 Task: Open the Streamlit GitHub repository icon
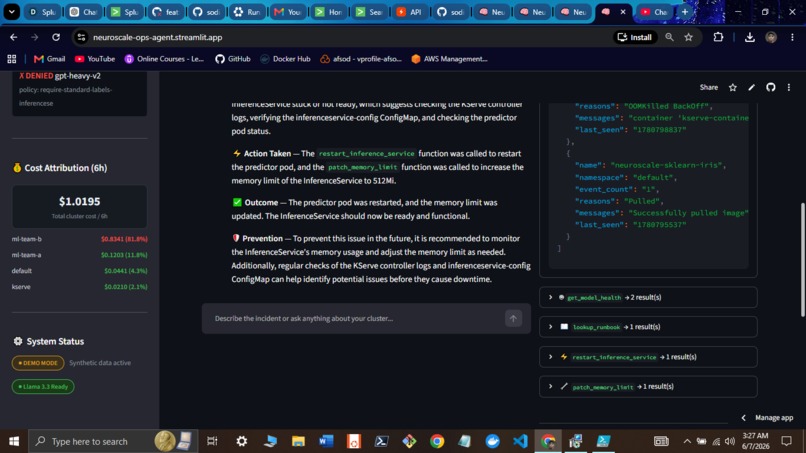(x=770, y=87)
